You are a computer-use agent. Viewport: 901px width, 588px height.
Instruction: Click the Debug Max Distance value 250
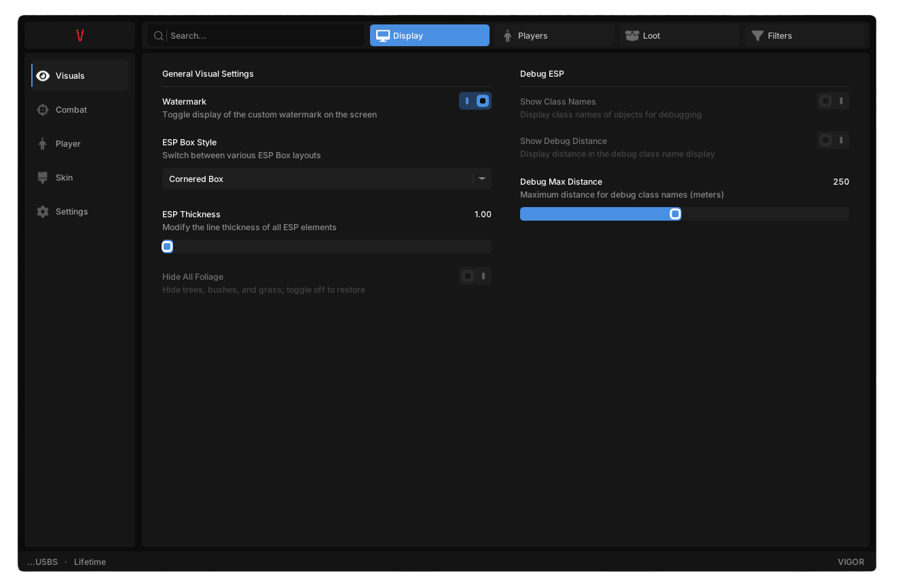841,182
